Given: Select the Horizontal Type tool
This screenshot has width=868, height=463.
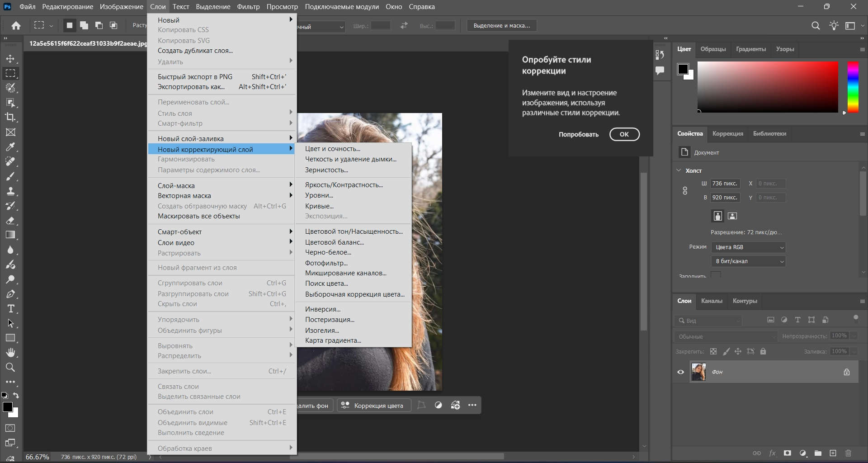Looking at the screenshot, I should [10, 309].
